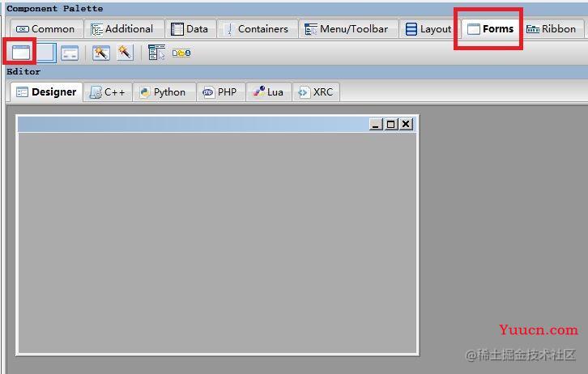588x374 pixels.
Task: Insert a MenuBar form icon
Action: tap(156, 53)
